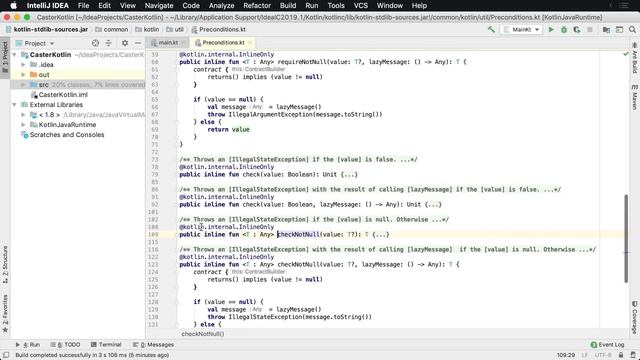The height and width of the screenshot is (360, 640).
Task: Select Scratches and Consoles in tree
Action: pyautogui.click(x=67, y=135)
